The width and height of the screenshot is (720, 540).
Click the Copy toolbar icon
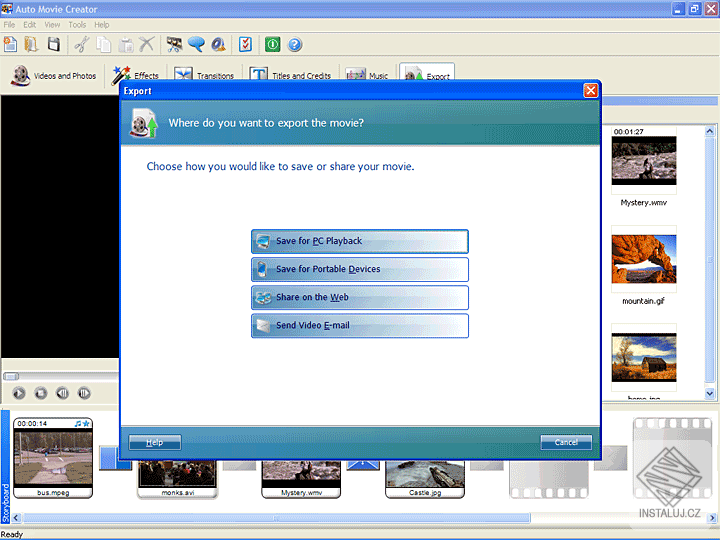[x=104, y=45]
